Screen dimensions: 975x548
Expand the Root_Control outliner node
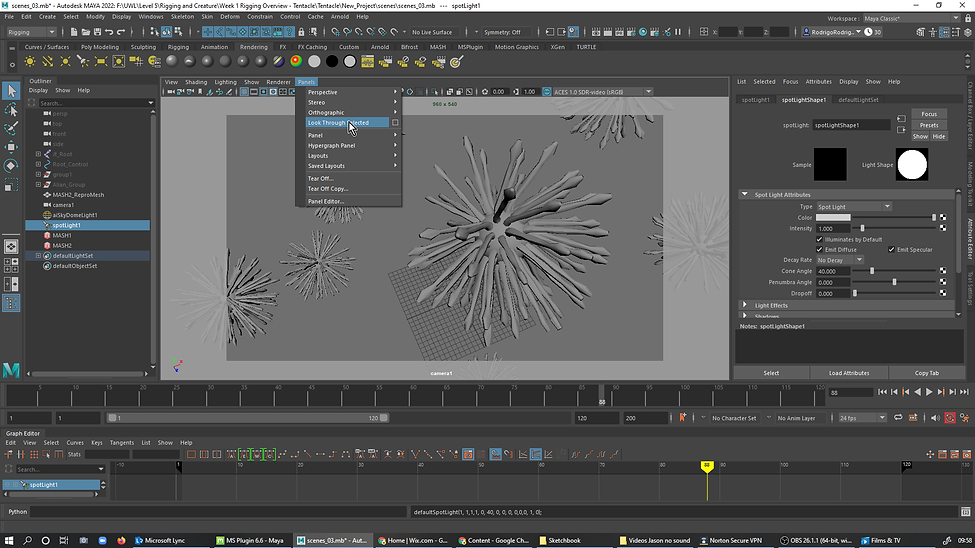click(x=39, y=164)
